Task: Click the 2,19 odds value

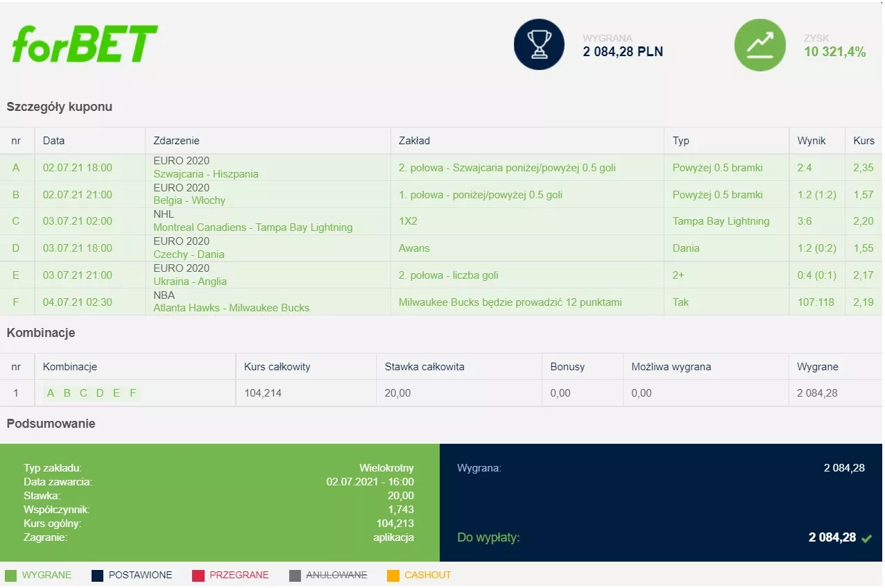Action: [864, 302]
